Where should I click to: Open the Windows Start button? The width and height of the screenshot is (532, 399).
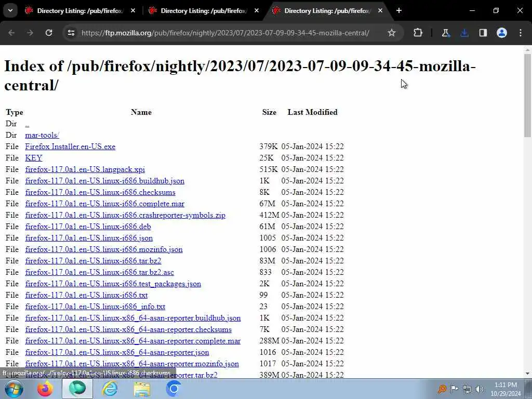(x=14, y=389)
